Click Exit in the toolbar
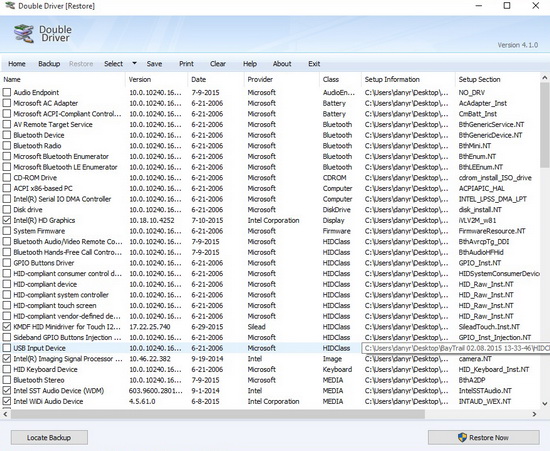550x451 pixels. 314,64
